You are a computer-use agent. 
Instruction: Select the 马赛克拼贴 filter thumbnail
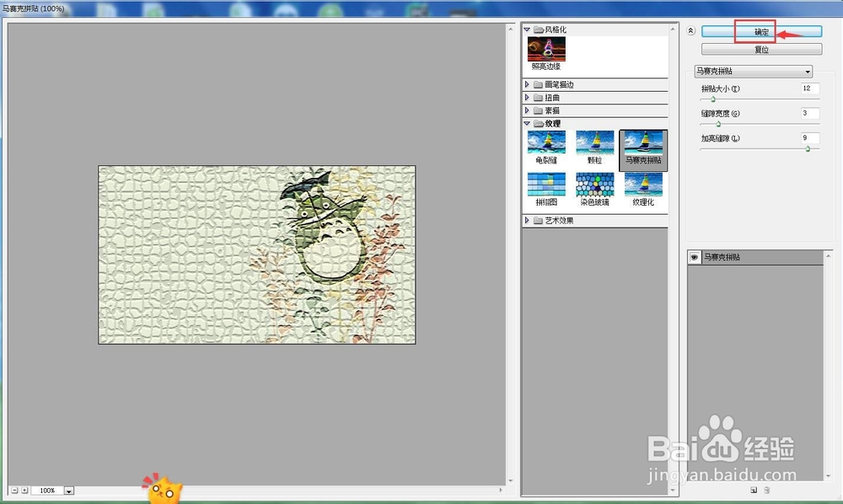click(x=643, y=150)
